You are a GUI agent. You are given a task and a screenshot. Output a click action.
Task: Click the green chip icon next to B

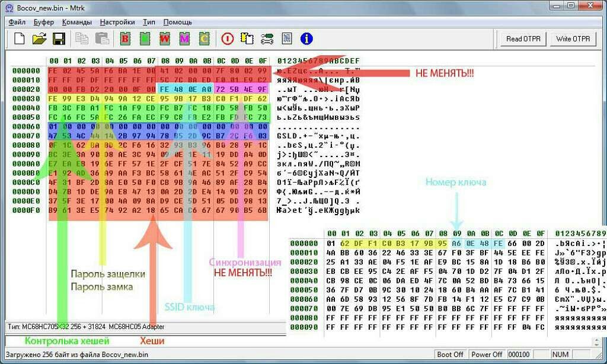145,39
